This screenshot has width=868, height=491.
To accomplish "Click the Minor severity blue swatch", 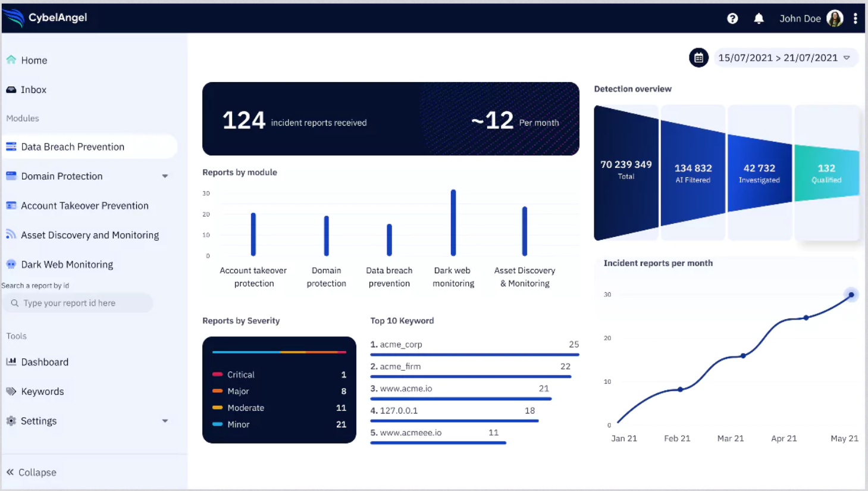I will tap(217, 424).
